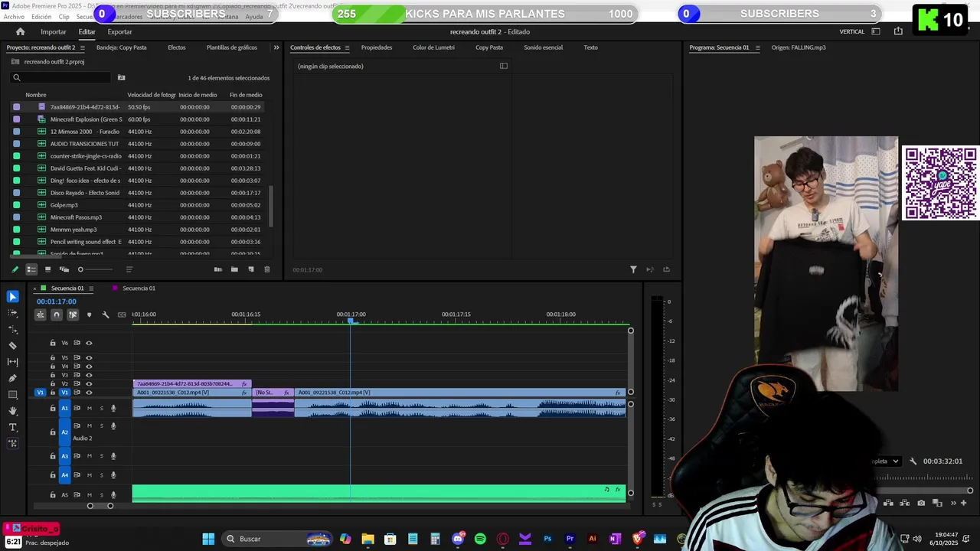
Task: Toggle Linked Selection button
Action: click(x=73, y=315)
